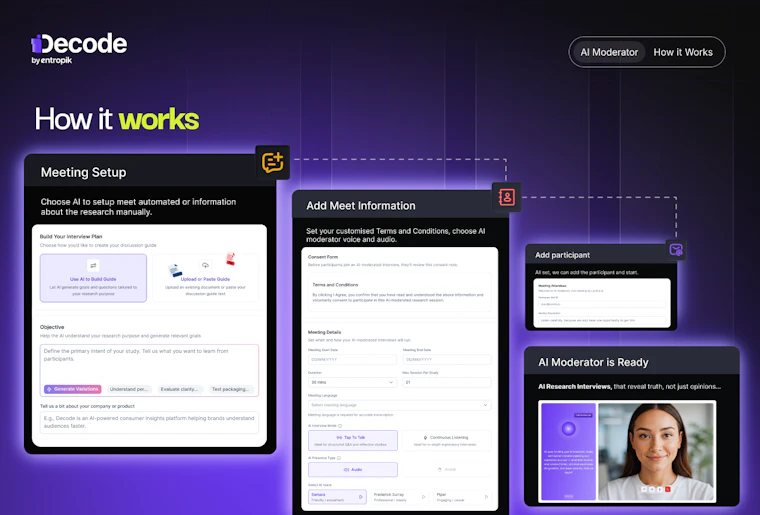The width and height of the screenshot is (760, 515).
Task: Click the woman's video feed thumbnail
Action: [x=656, y=452]
